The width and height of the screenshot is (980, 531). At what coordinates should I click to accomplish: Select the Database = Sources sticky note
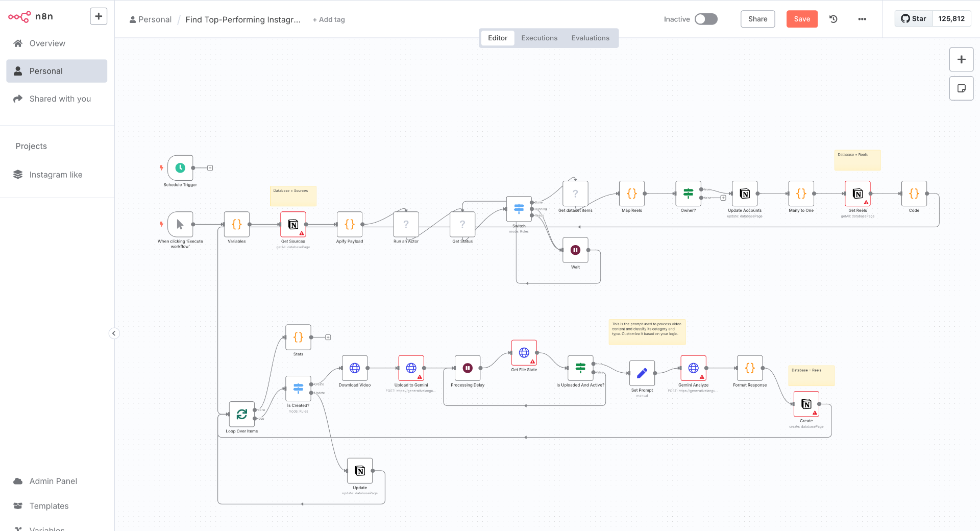[293, 196]
